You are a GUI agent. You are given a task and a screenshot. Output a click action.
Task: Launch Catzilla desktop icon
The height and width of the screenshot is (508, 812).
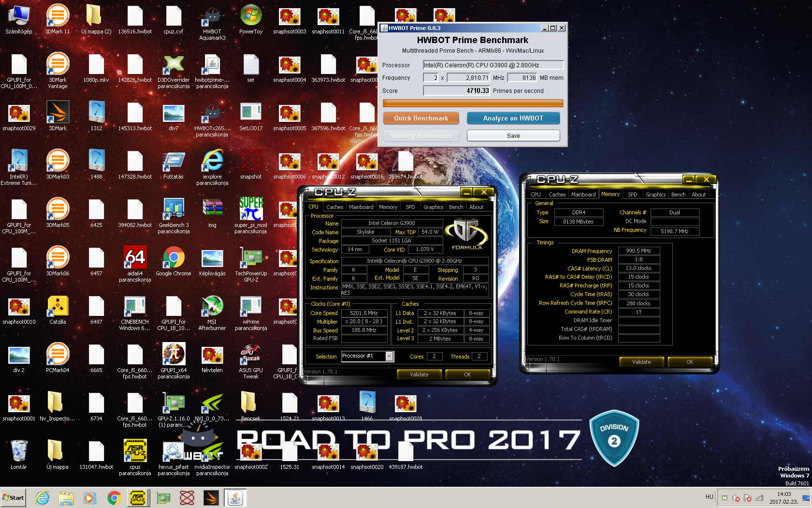(x=58, y=310)
